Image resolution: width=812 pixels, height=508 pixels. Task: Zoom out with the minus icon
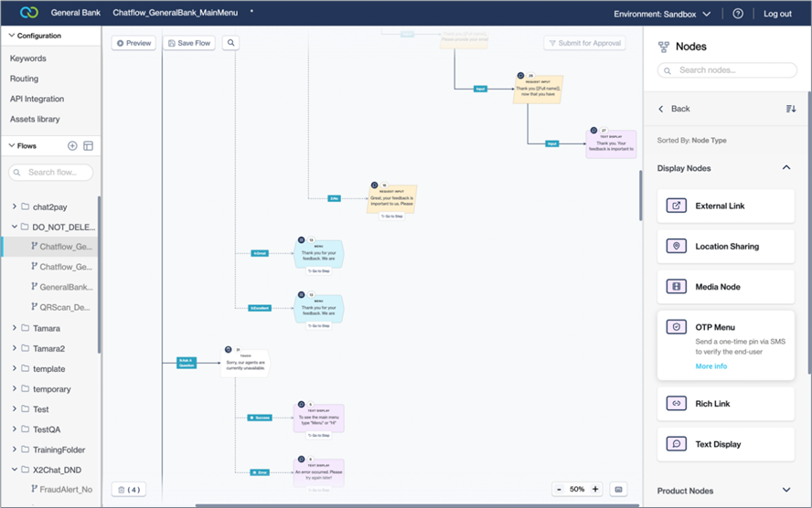(x=559, y=489)
